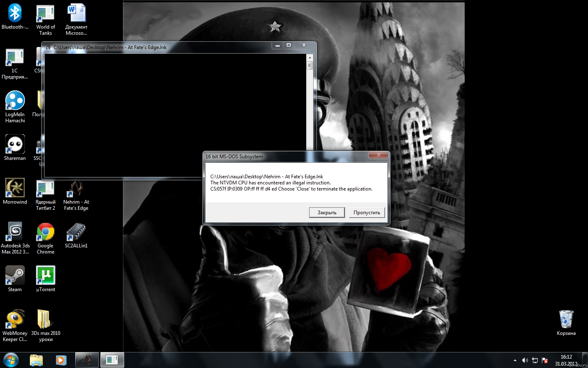Select the World of Tanks shortcut
The height and width of the screenshot is (368, 588).
45,20
